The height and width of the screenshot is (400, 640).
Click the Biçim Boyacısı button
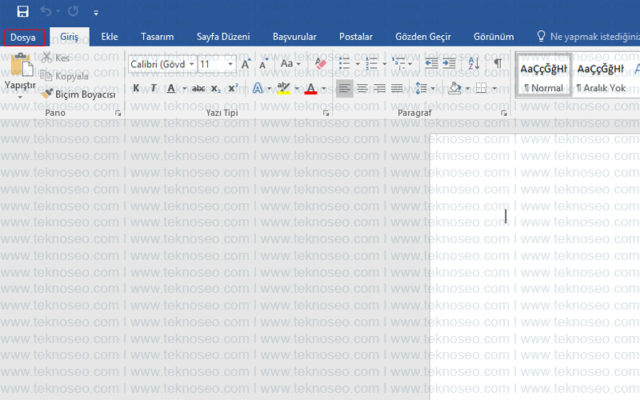pyautogui.click(x=79, y=94)
